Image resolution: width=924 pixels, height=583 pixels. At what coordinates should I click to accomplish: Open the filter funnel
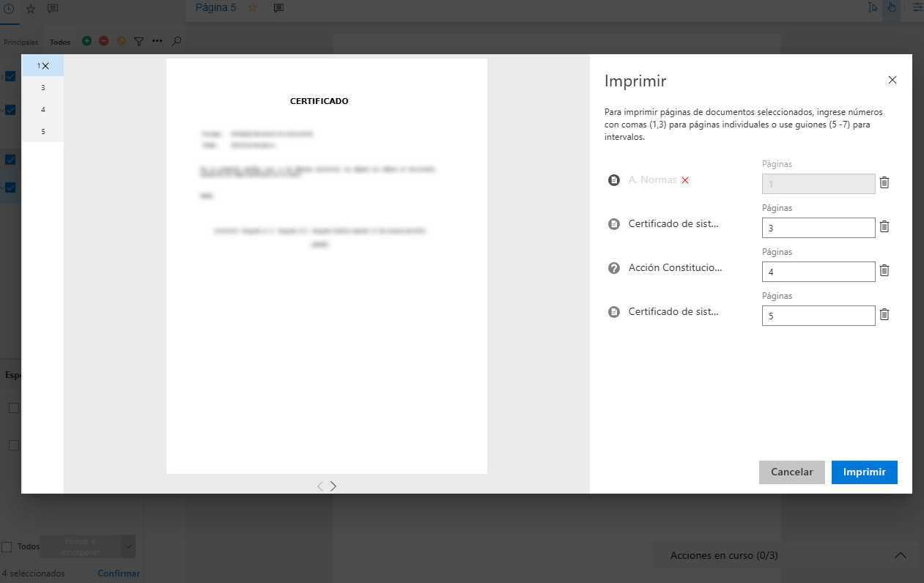coord(138,42)
